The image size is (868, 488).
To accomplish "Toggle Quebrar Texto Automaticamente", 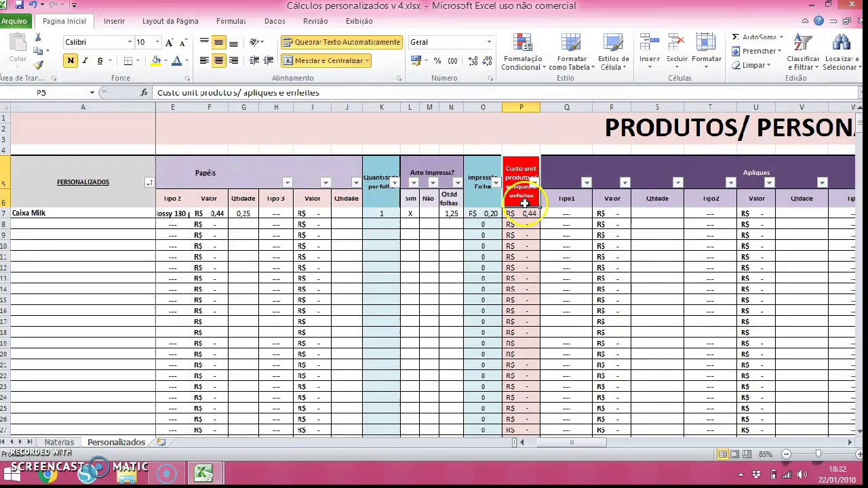I will click(x=342, y=42).
